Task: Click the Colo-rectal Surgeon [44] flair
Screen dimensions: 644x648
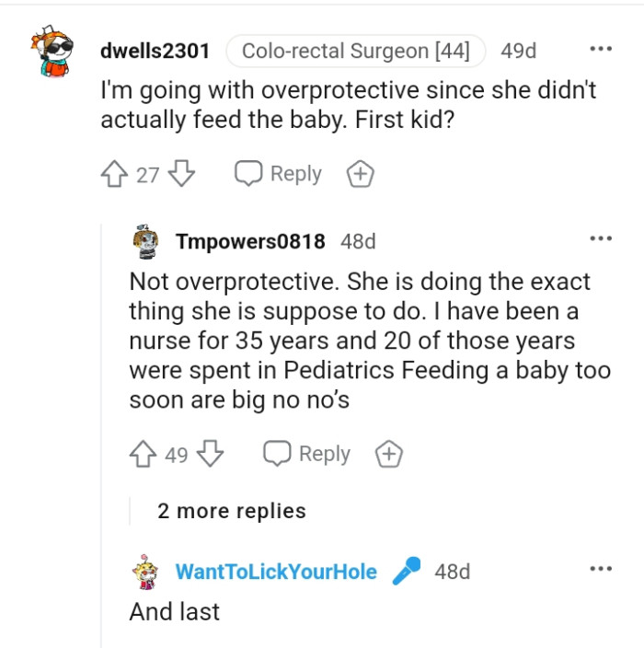Action: [354, 52]
